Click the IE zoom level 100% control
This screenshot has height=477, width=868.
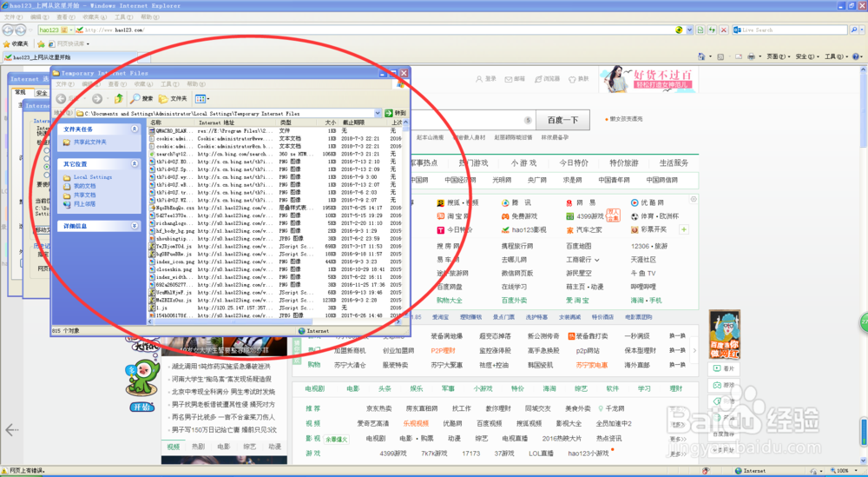coord(845,471)
